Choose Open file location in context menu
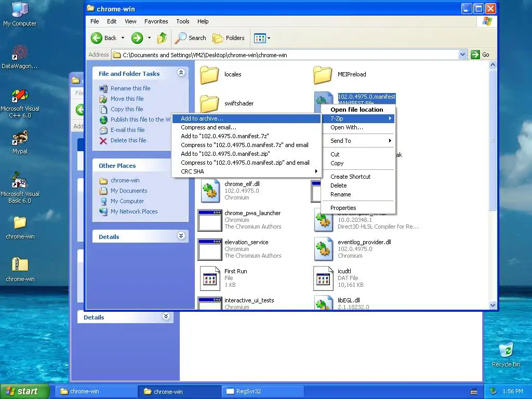This screenshot has width=532, height=399. [x=358, y=110]
